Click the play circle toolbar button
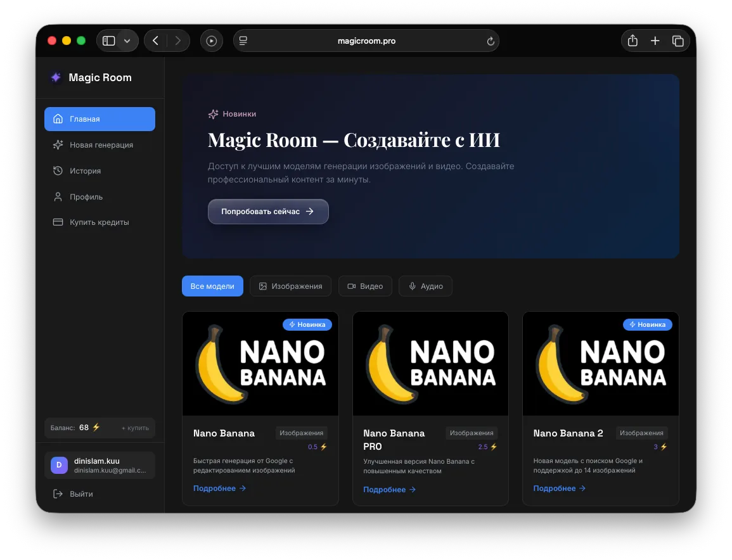Image resolution: width=732 pixels, height=560 pixels. [x=212, y=41]
